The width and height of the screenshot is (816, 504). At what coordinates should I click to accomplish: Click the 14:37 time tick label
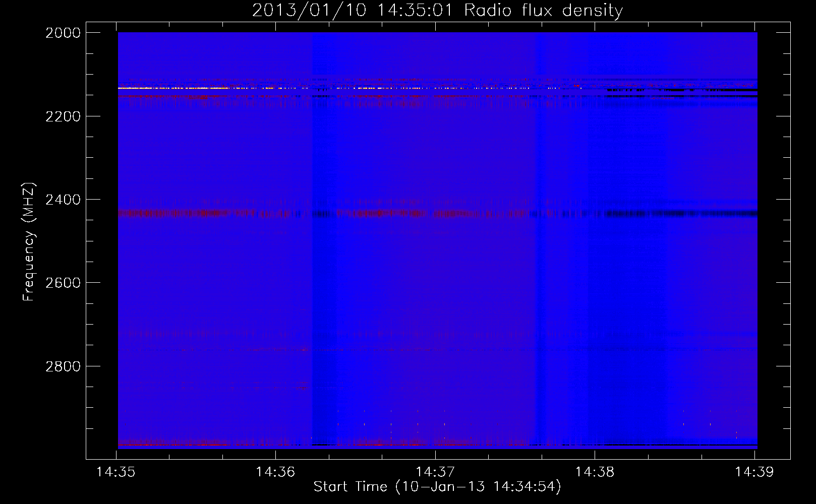pos(435,472)
